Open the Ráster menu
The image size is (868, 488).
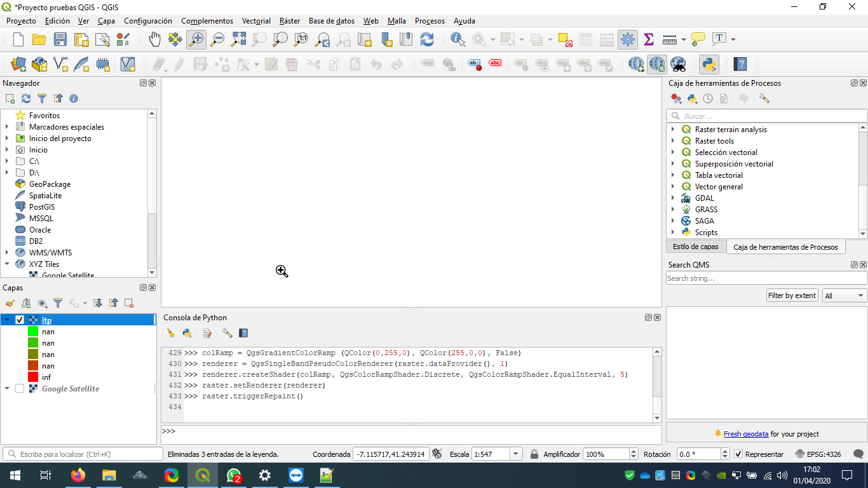(x=290, y=21)
